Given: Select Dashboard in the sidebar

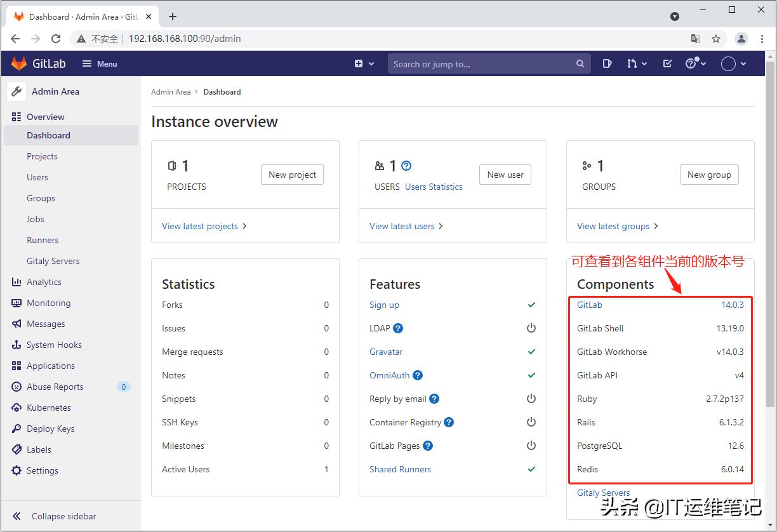Looking at the screenshot, I should pos(71,135).
